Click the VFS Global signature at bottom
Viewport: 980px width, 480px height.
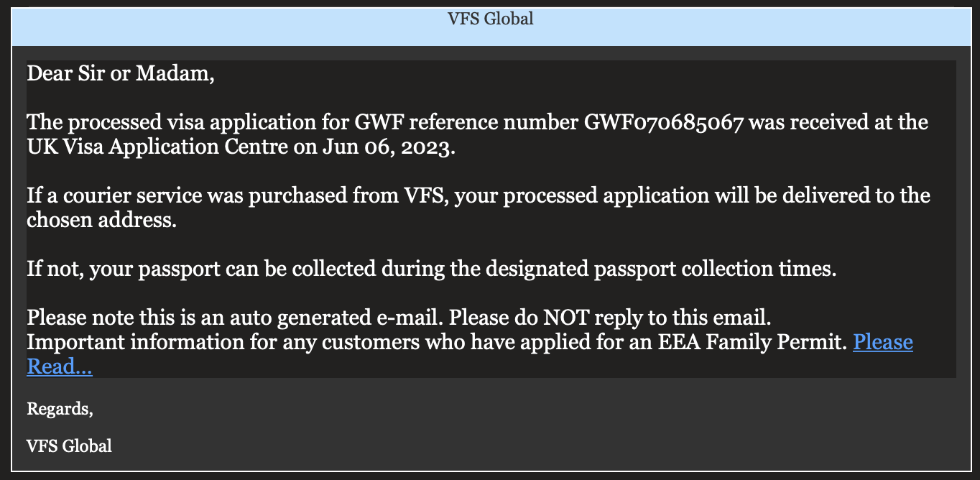pos(69,446)
